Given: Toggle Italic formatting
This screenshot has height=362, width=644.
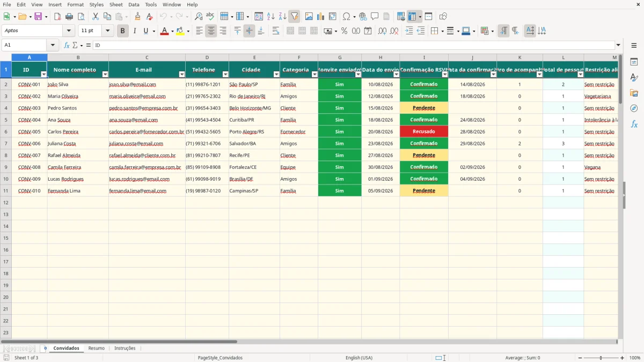Looking at the screenshot, I should [135, 31].
